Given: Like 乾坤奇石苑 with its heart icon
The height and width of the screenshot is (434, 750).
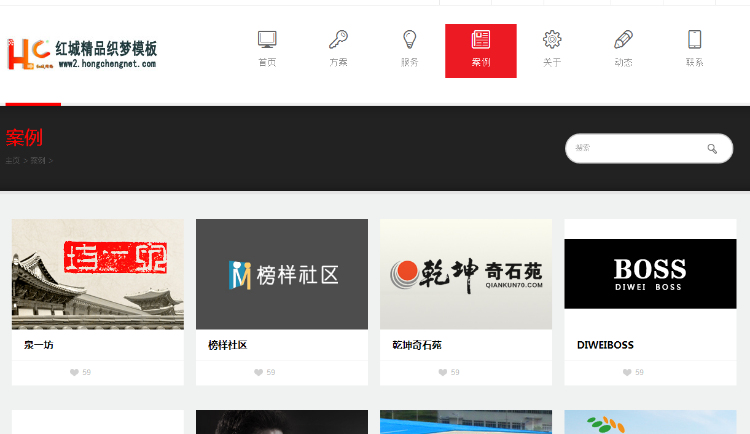Looking at the screenshot, I should (442, 372).
